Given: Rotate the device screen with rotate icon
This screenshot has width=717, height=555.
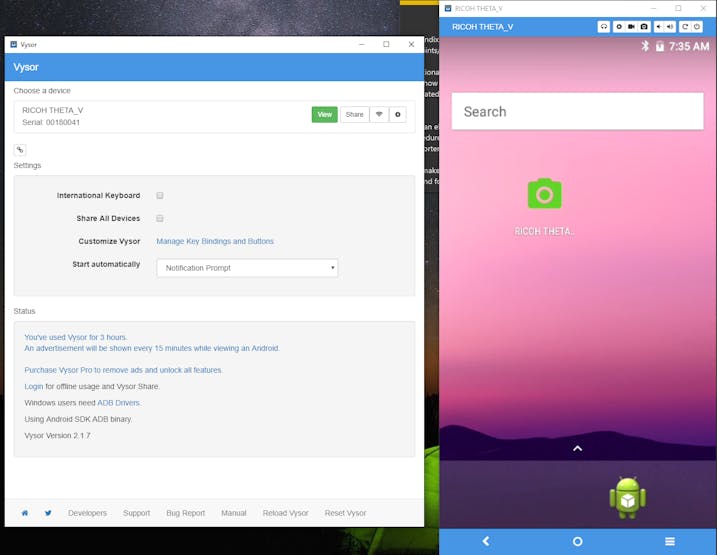Looking at the screenshot, I should [684, 27].
